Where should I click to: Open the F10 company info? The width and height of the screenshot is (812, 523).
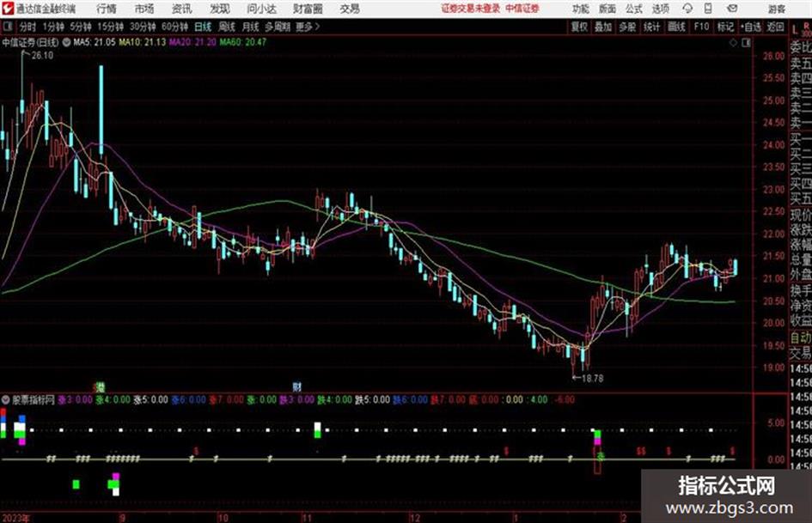(x=701, y=27)
